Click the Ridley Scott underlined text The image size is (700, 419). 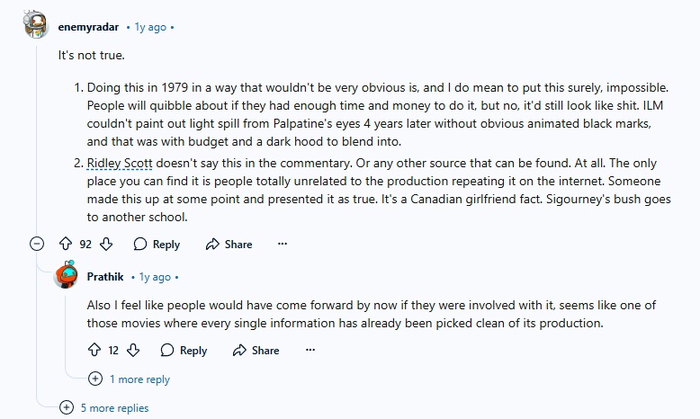121,161
